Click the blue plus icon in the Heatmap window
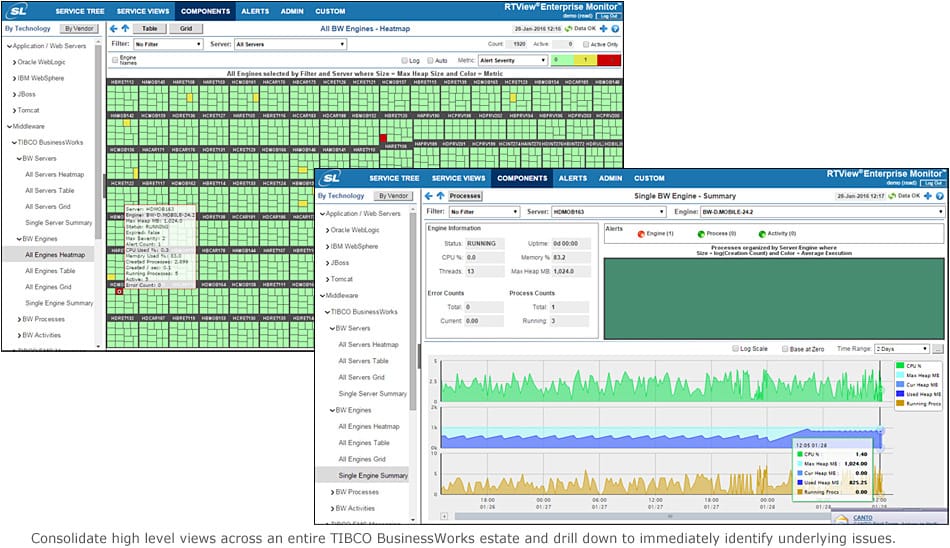The height and width of the screenshot is (548, 950). (603, 28)
